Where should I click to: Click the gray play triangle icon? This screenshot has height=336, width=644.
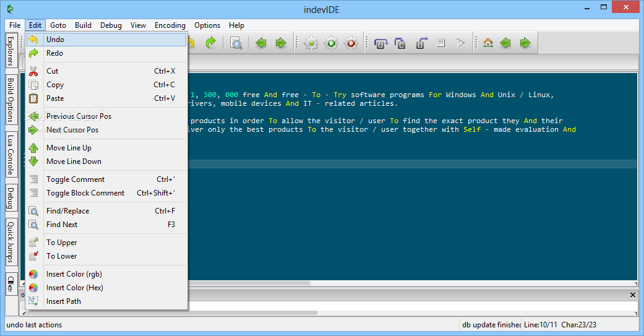(460, 43)
